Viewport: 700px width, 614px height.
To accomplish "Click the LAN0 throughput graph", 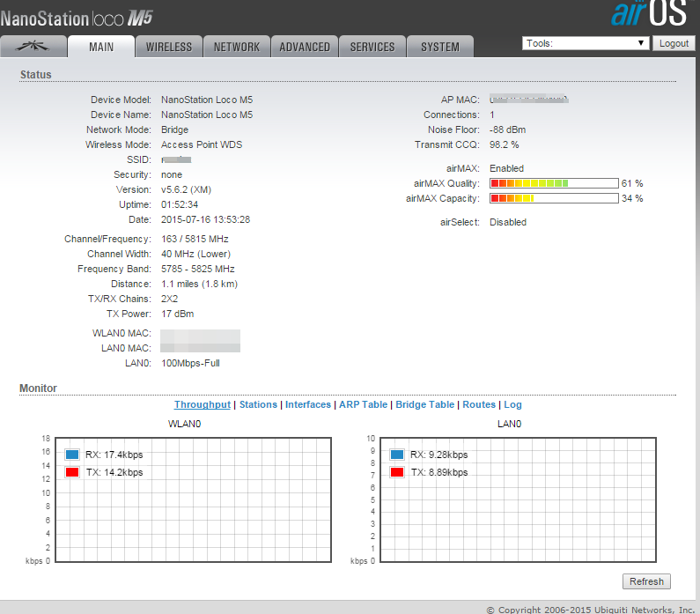I will tap(518, 499).
